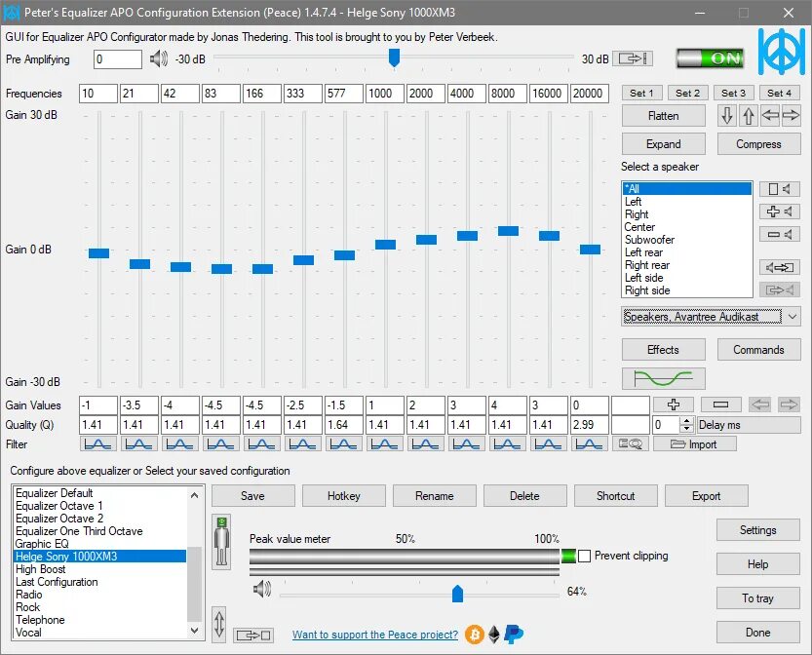Export the selected configuration
Image resolution: width=812 pixels, height=655 pixels.
click(707, 495)
